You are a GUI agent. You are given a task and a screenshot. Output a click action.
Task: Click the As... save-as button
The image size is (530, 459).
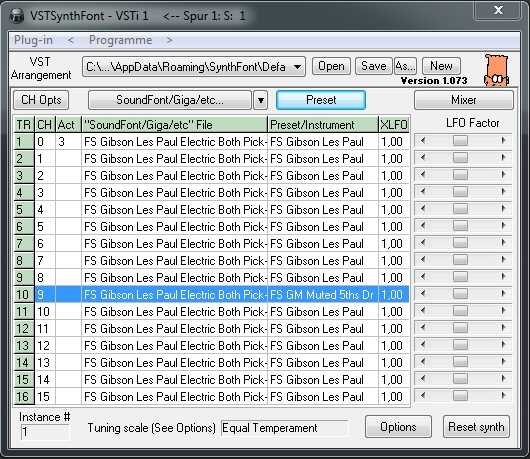pyautogui.click(x=405, y=66)
